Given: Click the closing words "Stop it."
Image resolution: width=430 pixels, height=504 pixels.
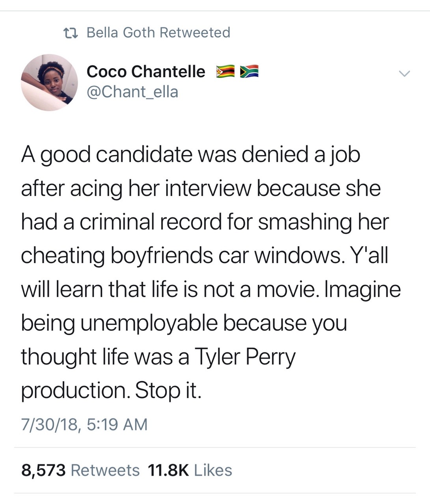Looking at the screenshot, I should pos(168,390).
